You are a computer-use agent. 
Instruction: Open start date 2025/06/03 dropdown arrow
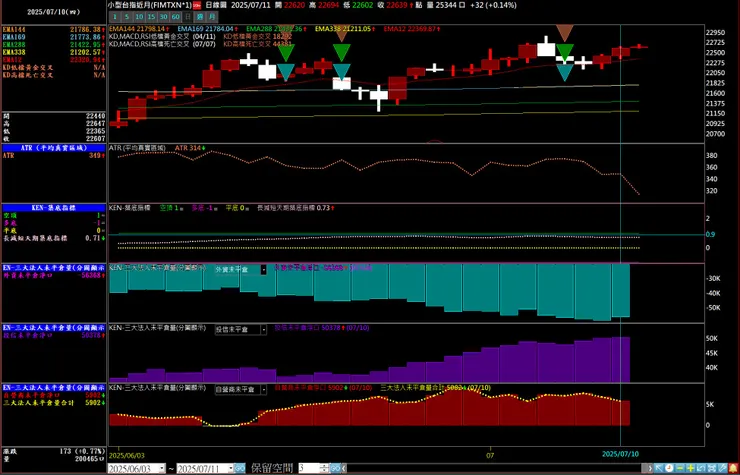(x=162, y=468)
